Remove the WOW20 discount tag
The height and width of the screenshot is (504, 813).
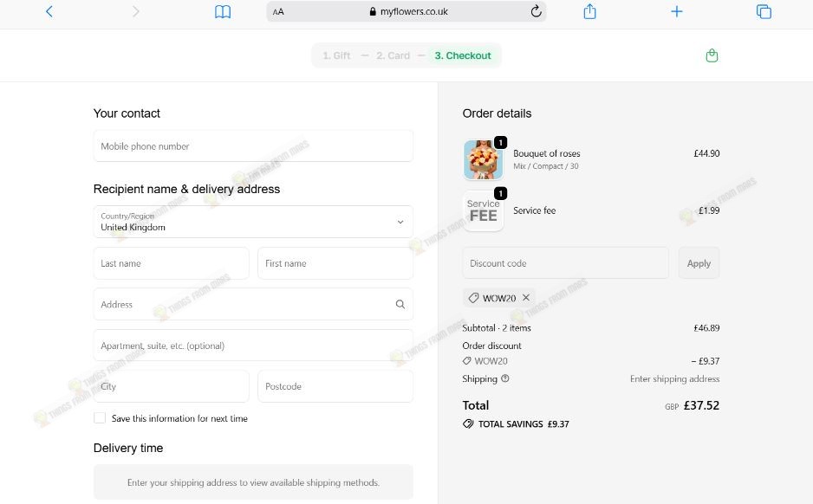(x=526, y=297)
